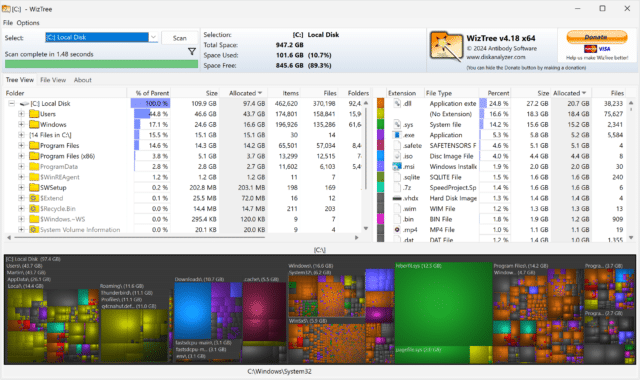Open the File menu
The height and width of the screenshot is (380, 640).
(8, 23)
